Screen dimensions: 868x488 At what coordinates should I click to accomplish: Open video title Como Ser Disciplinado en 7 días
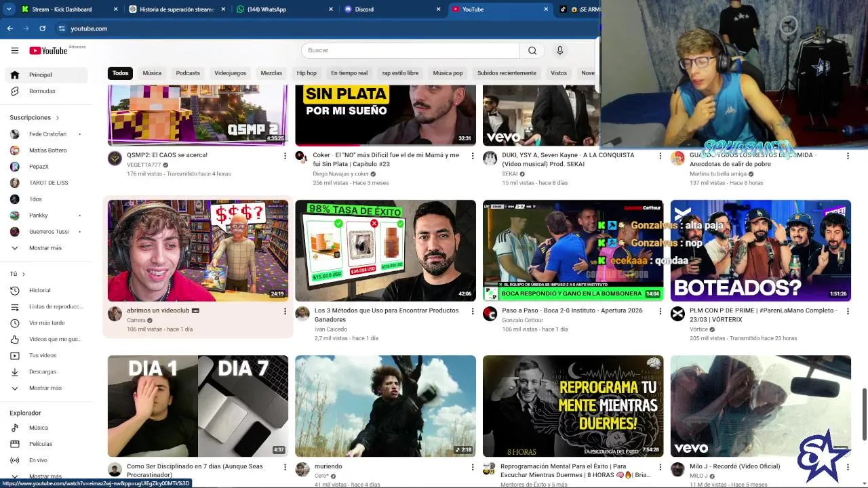(195, 470)
